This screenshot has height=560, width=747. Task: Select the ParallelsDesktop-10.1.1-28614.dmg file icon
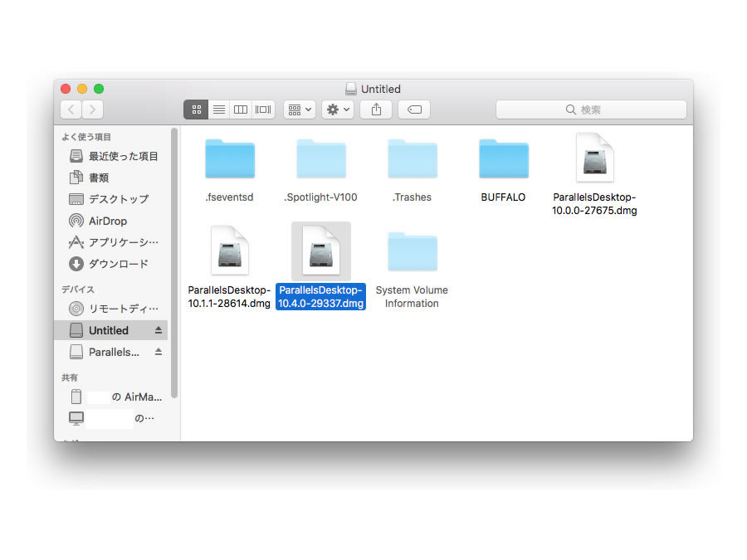(230, 251)
